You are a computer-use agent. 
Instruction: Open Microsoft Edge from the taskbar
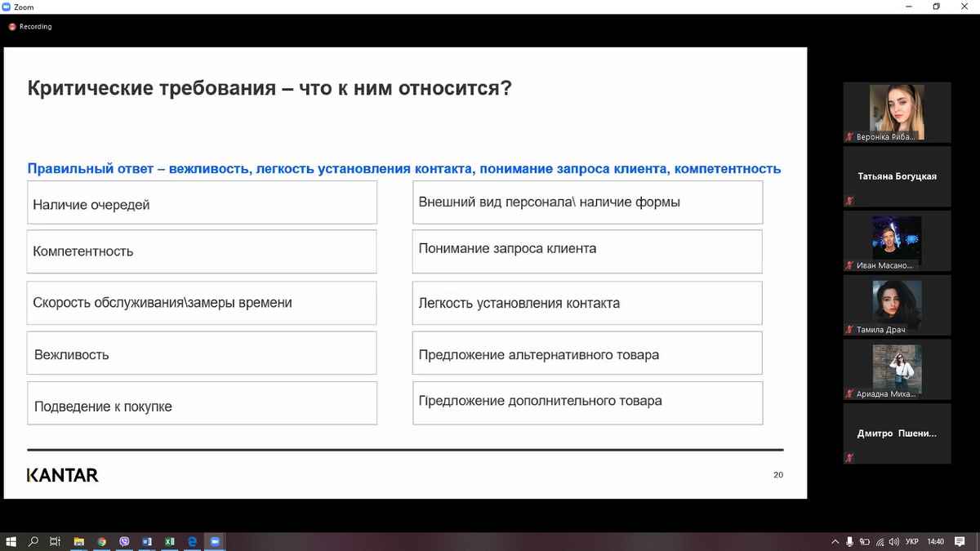tap(193, 541)
